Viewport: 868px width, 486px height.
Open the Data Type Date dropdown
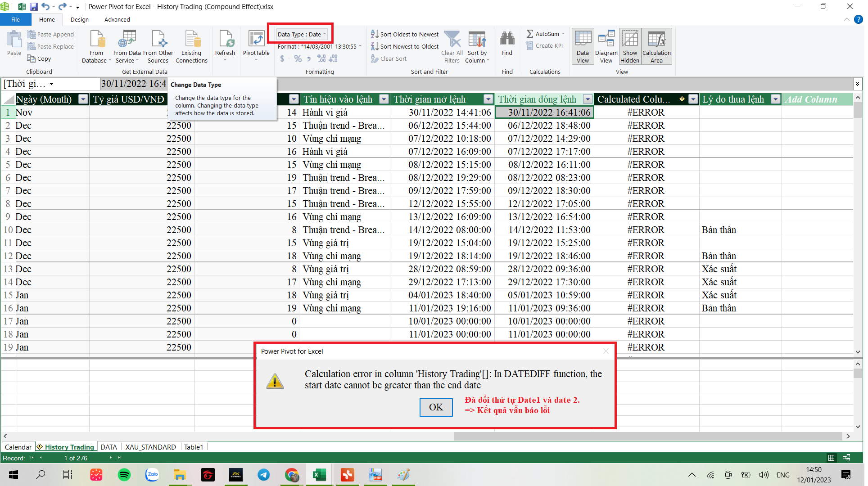pyautogui.click(x=301, y=34)
